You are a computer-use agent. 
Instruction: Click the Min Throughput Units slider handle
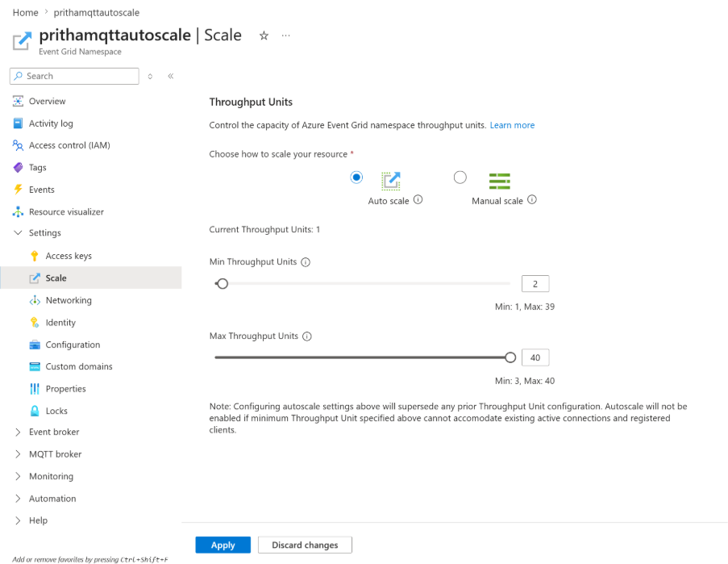click(x=223, y=283)
